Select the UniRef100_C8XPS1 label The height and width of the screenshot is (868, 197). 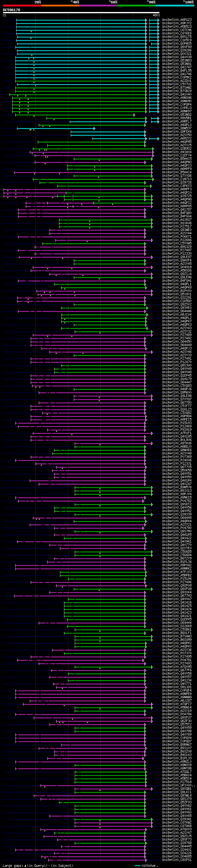177,860
